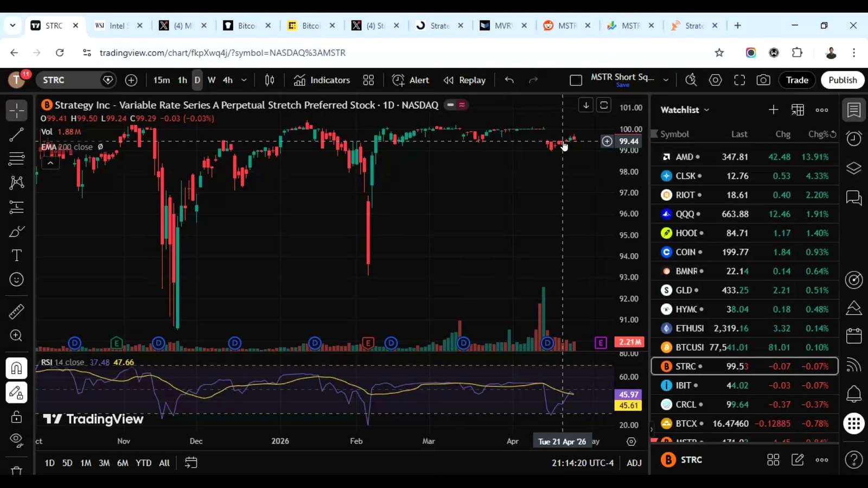This screenshot has height=488, width=868.
Task: Open the layout setup square icon
Action: (576, 80)
